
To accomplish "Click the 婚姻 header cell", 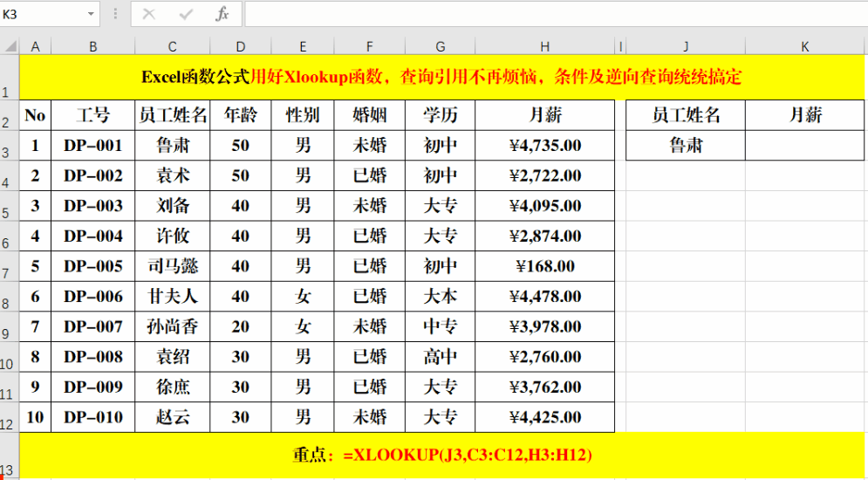I will (x=370, y=115).
